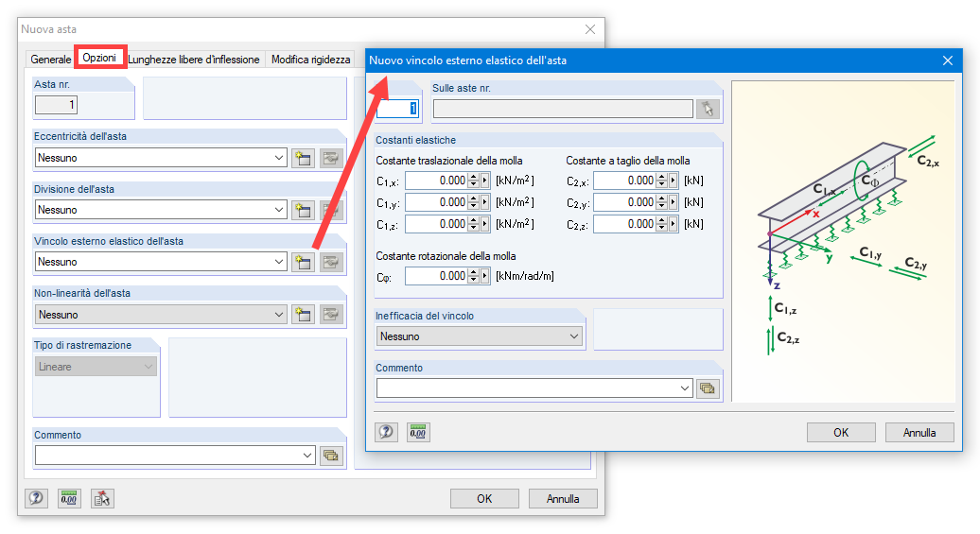The image size is (980, 534).
Task: Expand Vincolo esterno elastico dell'asta dropdown
Action: pyautogui.click(x=279, y=262)
